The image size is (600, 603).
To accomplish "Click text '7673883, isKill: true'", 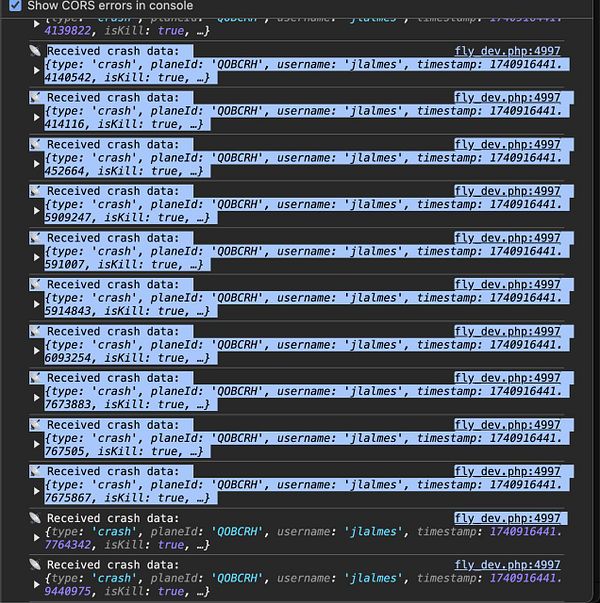I will tap(114, 404).
